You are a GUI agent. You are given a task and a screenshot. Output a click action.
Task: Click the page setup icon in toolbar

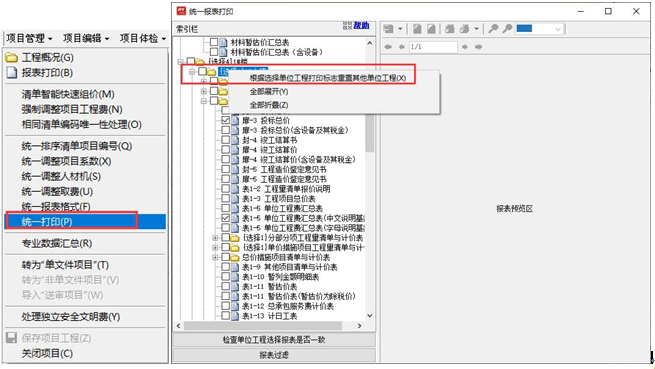click(x=417, y=29)
